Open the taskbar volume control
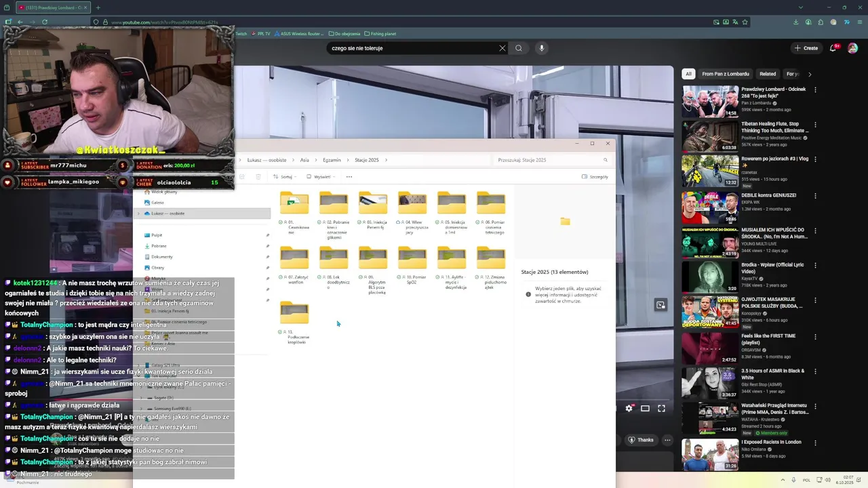Viewport: 868px width, 488px height. click(827, 480)
